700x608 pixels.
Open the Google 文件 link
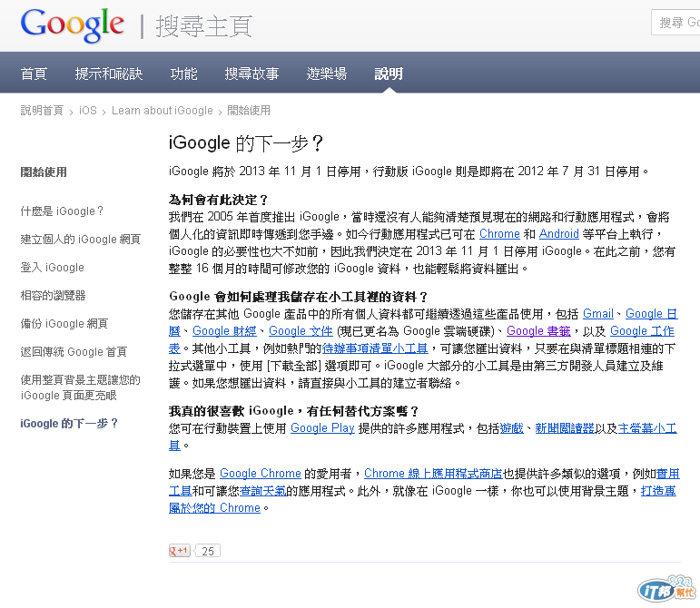click(301, 331)
